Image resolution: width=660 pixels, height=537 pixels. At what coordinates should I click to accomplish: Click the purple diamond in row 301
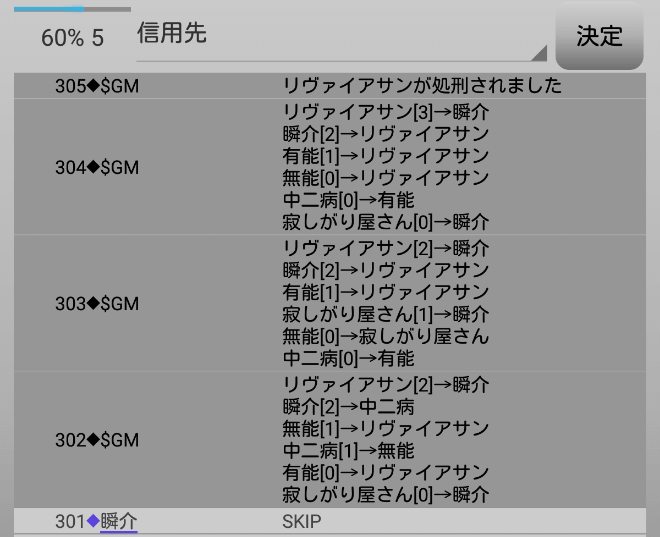[94, 522]
